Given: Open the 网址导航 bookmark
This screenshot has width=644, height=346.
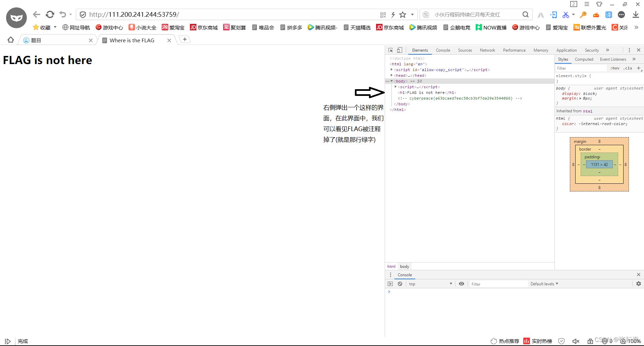Looking at the screenshot, I should click(76, 27).
